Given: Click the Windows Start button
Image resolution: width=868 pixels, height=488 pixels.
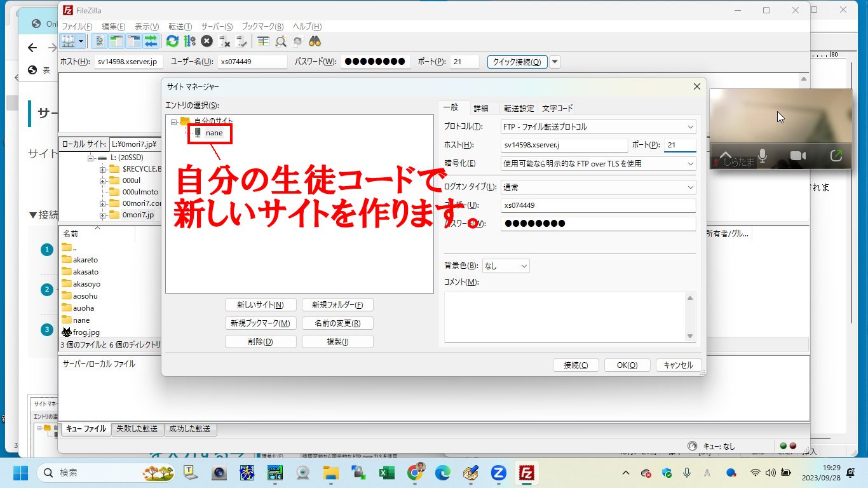Looking at the screenshot, I should coord(20,473).
